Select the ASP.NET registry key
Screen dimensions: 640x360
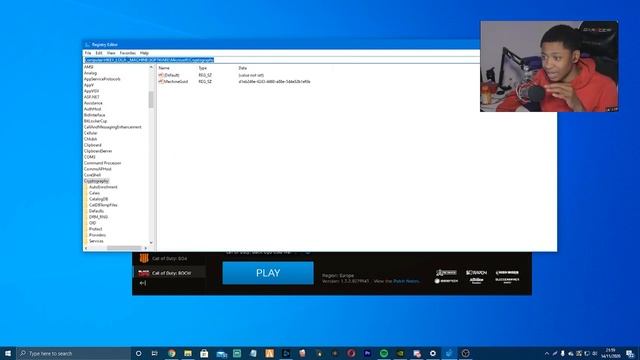pos(91,97)
